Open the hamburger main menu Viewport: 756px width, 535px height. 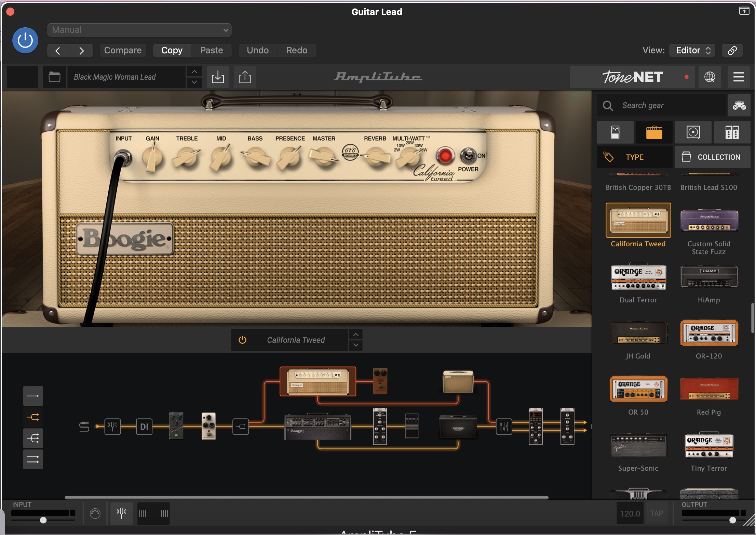click(x=739, y=77)
